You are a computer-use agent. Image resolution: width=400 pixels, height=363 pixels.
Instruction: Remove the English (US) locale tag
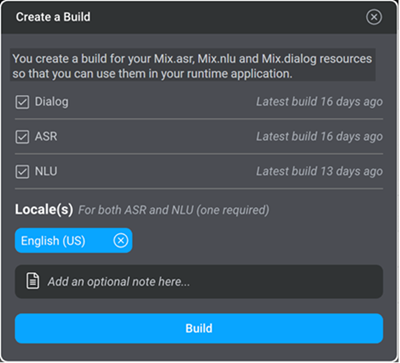tap(121, 240)
